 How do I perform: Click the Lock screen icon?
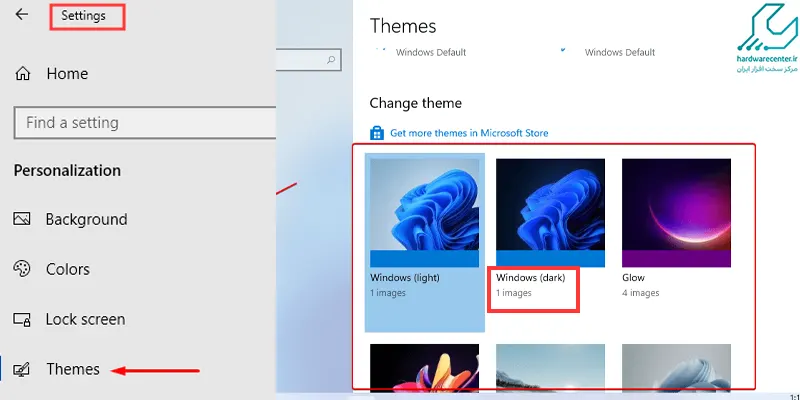point(22,319)
